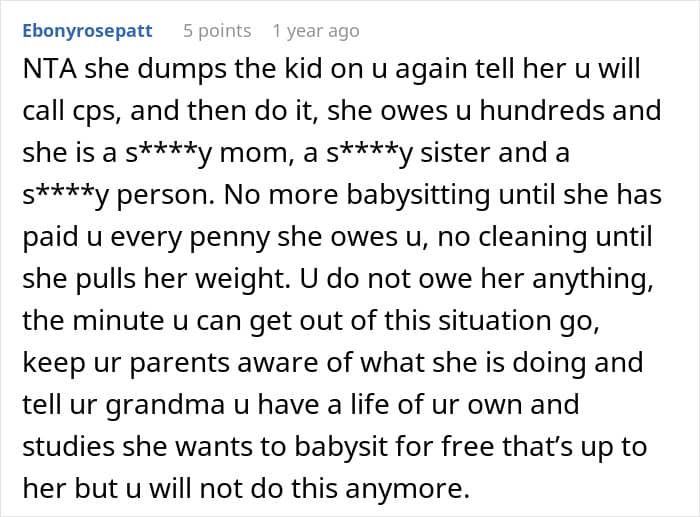The height and width of the screenshot is (517, 700).
Task: Click the final word "anymore" in the comment
Action: click(x=407, y=489)
